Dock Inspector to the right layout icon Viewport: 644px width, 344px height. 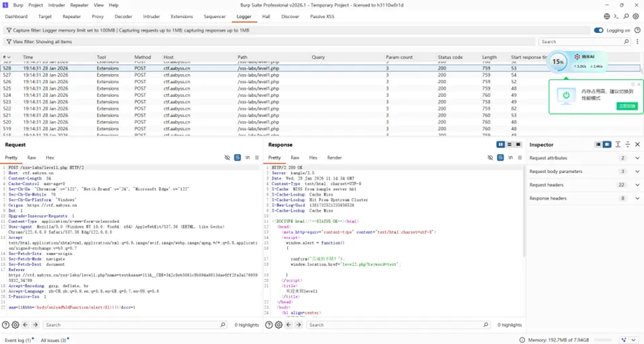[607, 145]
